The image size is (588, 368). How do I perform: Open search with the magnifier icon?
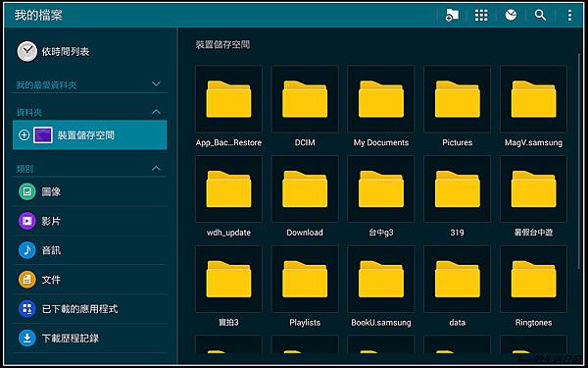(x=540, y=15)
